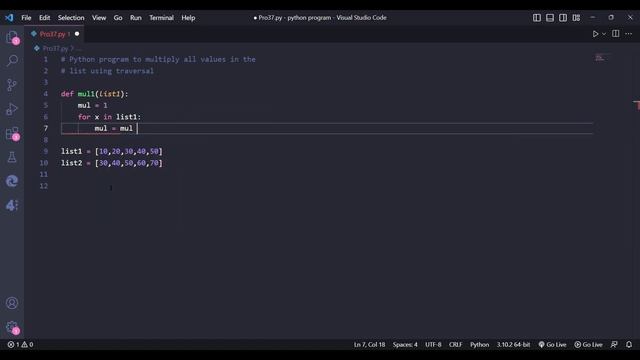This screenshot has height=360, width=640.
Task: Select interpreter 3.10.2 64-bit
Action: point(513,344)
